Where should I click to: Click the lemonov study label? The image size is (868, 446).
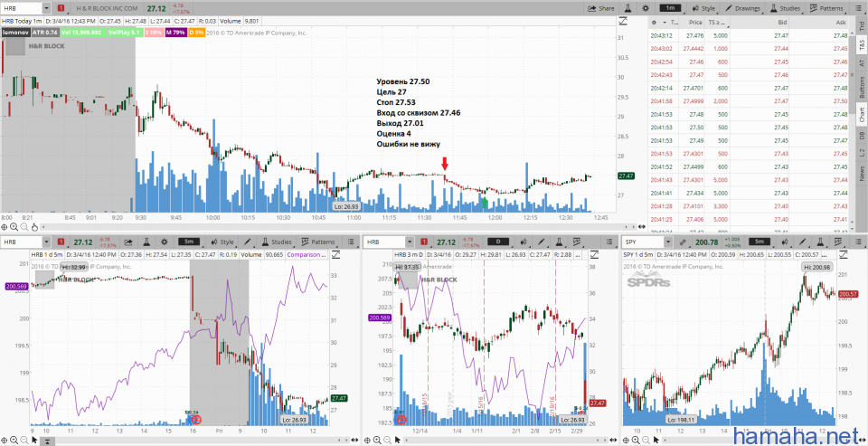pos(16,33)
